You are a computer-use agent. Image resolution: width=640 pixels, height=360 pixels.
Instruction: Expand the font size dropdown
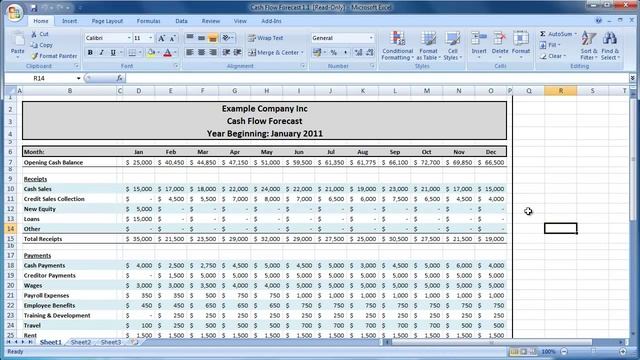click(x=150, y=38)
